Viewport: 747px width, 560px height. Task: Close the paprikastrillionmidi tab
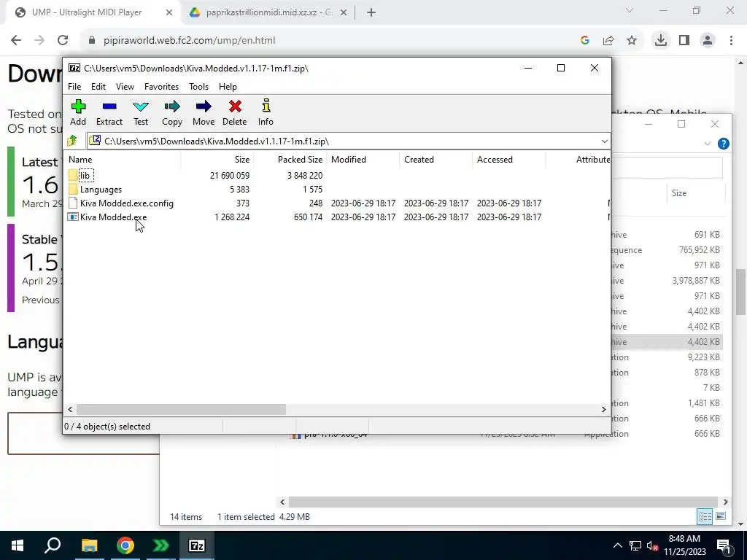pos(344,13)
